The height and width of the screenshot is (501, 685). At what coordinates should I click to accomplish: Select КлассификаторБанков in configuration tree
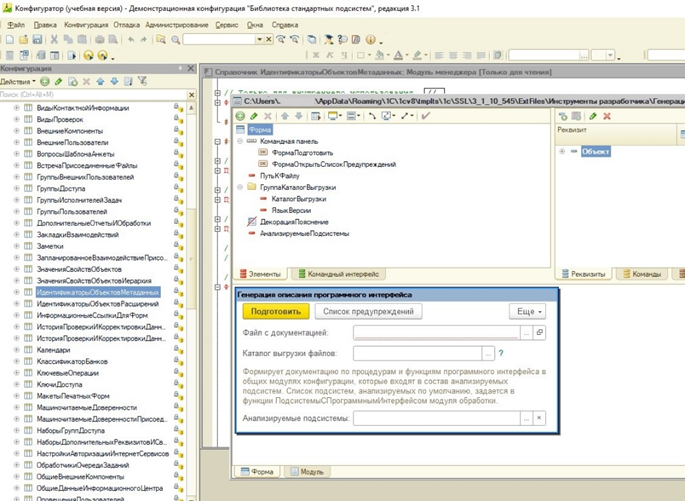[x=72, y=361]
